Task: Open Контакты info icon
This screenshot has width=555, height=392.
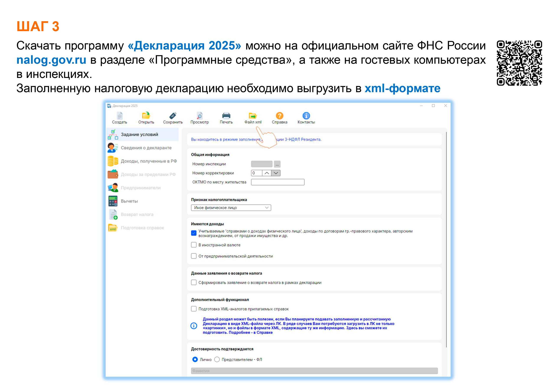Action: coord(306,116)
